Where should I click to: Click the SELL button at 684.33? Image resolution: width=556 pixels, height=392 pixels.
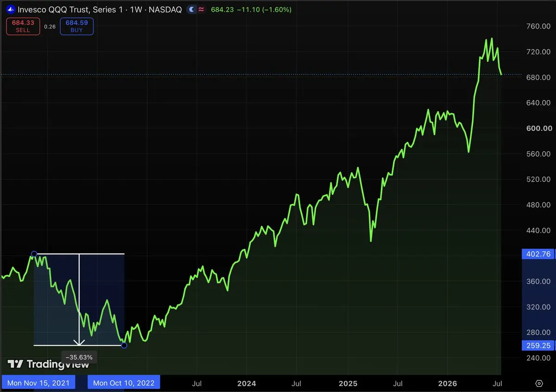[23, 26]
